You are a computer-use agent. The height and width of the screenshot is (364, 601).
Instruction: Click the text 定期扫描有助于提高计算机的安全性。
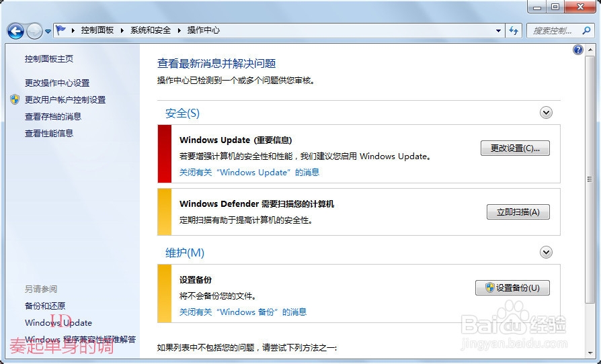point(246,220)
